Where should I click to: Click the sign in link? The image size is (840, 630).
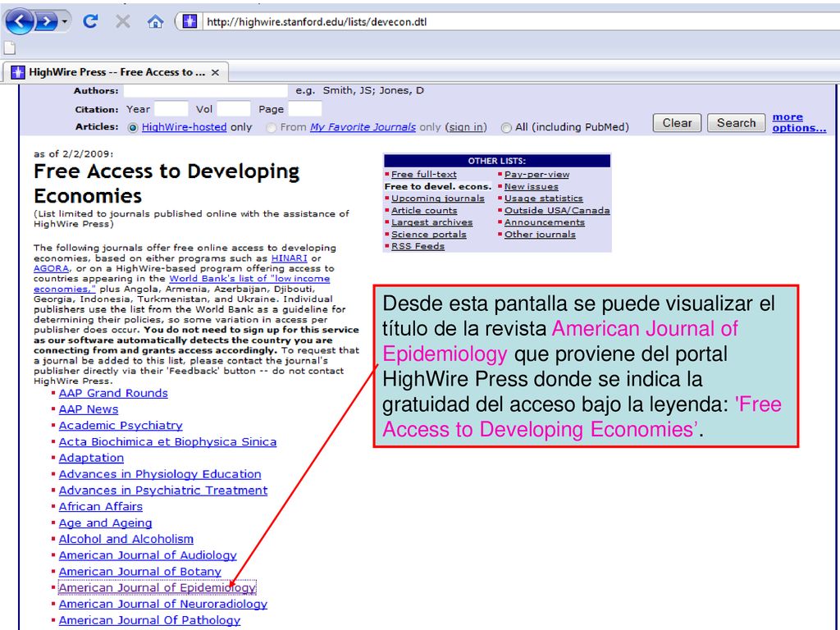click(466, 127)
